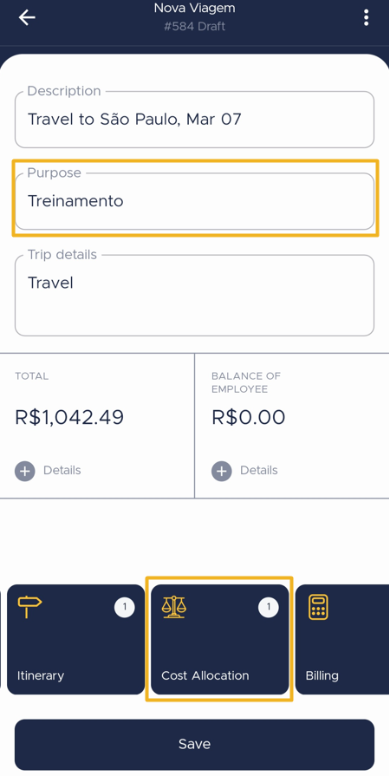This screenshot has width=389, height=776.
Task: Click the Itinerary signpost icon
Action: (30, 607)
